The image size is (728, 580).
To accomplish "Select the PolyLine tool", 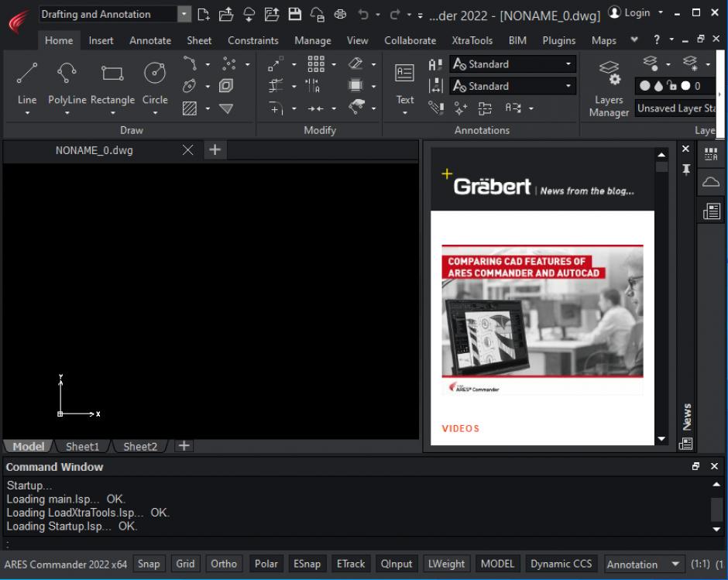I will (67, 82).
